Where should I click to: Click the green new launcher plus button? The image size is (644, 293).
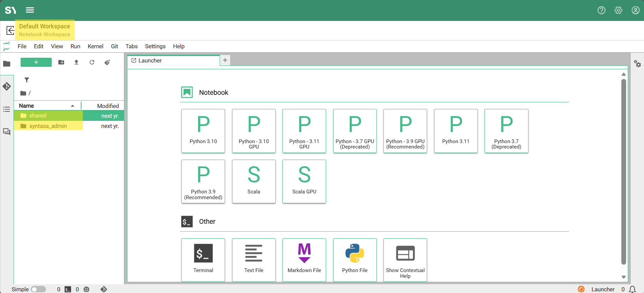pos(36,62)
